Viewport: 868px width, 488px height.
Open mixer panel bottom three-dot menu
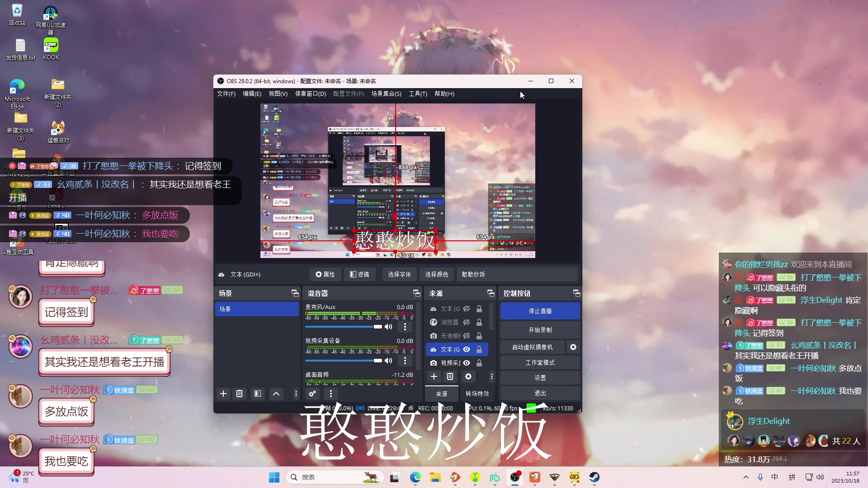point(331,394)
